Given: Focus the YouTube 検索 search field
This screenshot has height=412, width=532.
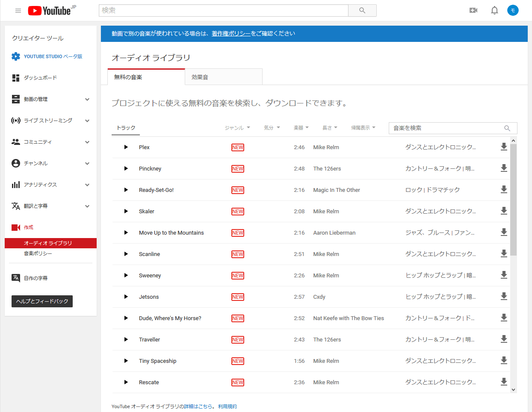Looking at the screenshot, I should (224, 10).
